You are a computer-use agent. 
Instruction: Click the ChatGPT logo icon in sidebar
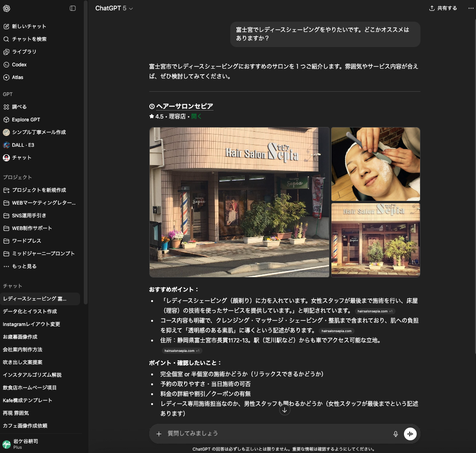click(7, 8)
